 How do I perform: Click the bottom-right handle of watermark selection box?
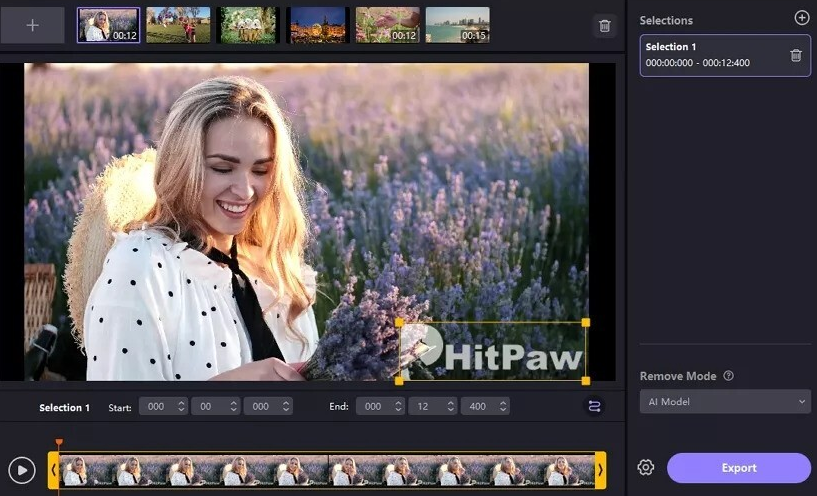(x=586, y=381)
